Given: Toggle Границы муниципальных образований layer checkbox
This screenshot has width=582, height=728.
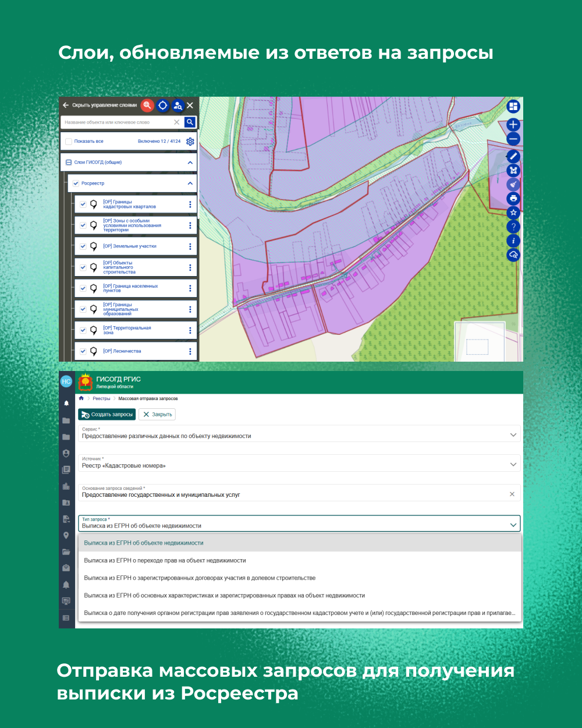Looking at the screenshot, I should click(83, 309).
